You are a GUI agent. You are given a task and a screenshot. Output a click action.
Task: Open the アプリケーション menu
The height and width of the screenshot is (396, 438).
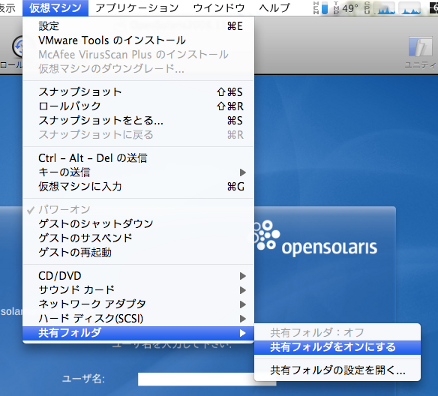tap(137, 8)
